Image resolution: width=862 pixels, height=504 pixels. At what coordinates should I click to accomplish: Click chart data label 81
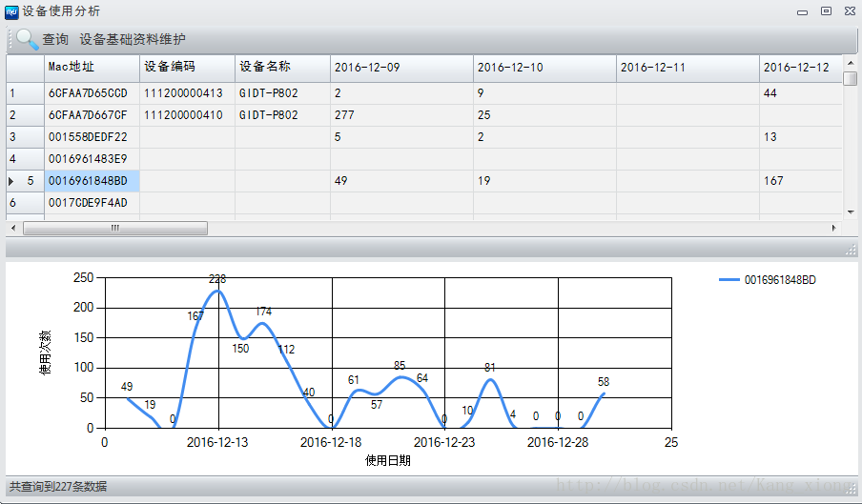[x=490, y=368]
